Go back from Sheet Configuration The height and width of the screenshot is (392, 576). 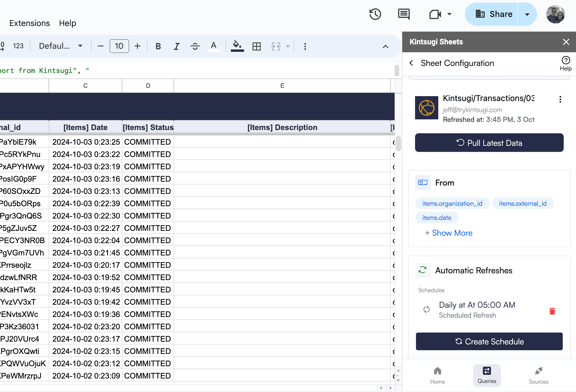(x=411, y=63)
